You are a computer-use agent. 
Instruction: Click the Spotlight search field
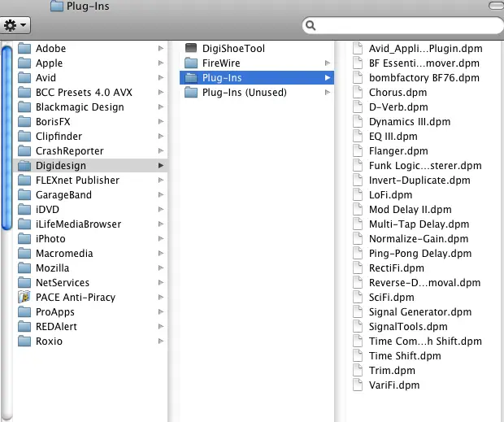[403, 25]
